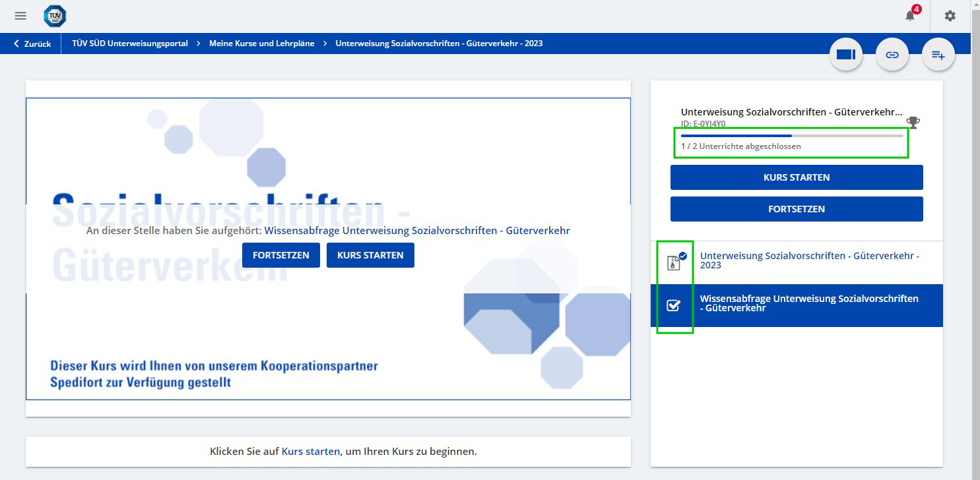Click the checkbox icon beside Wissensabfrage
This screenshot has height=480, width=980.
point(673,305)
